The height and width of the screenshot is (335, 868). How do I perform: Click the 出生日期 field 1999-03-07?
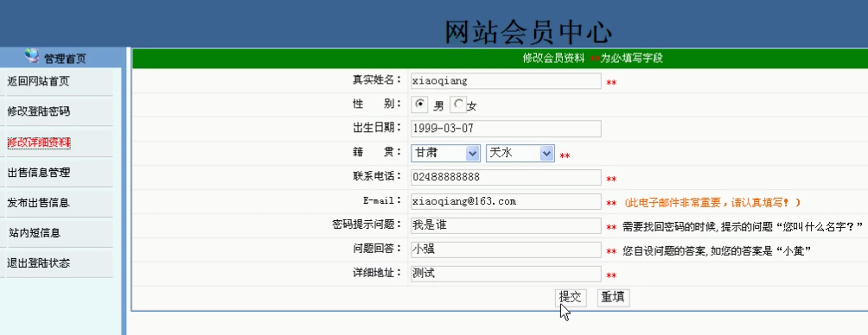pos(506,129)
